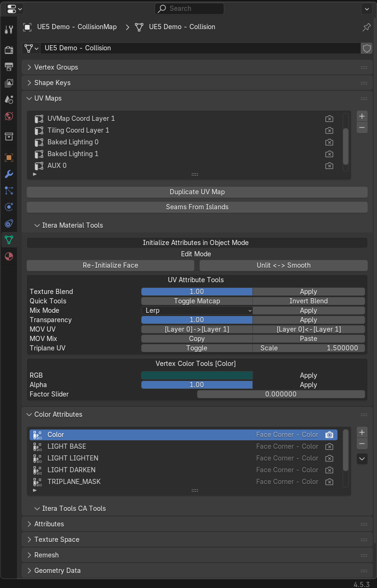Image resolution: width=377 pixels, height=588 pixels.
Task: Click the fake user shield icon
Action: pyautogui.click(x=366, y=48)
